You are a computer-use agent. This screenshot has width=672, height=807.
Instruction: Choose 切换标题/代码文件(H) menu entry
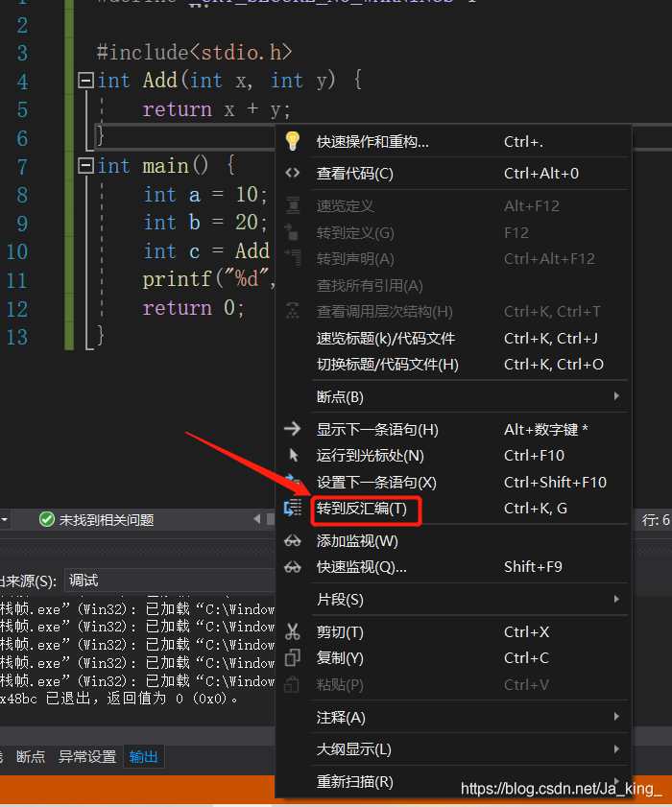click(x=453, y=365)
